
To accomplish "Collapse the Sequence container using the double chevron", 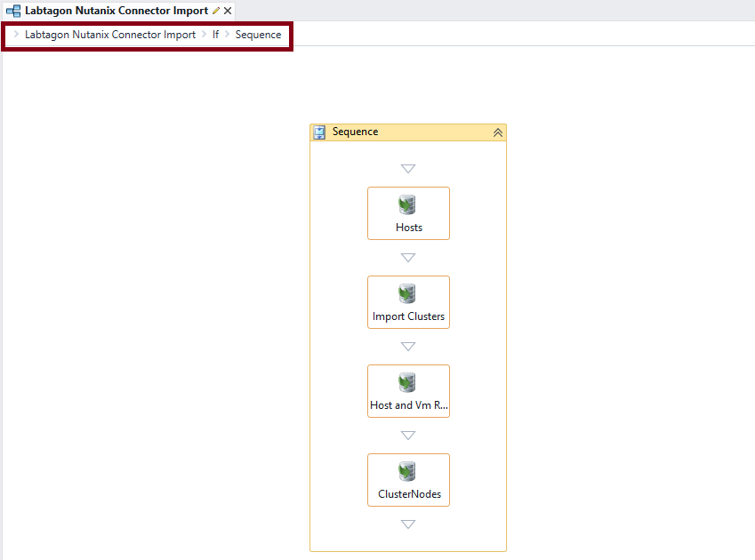I will pyautogui.click(x=497, y=132).
